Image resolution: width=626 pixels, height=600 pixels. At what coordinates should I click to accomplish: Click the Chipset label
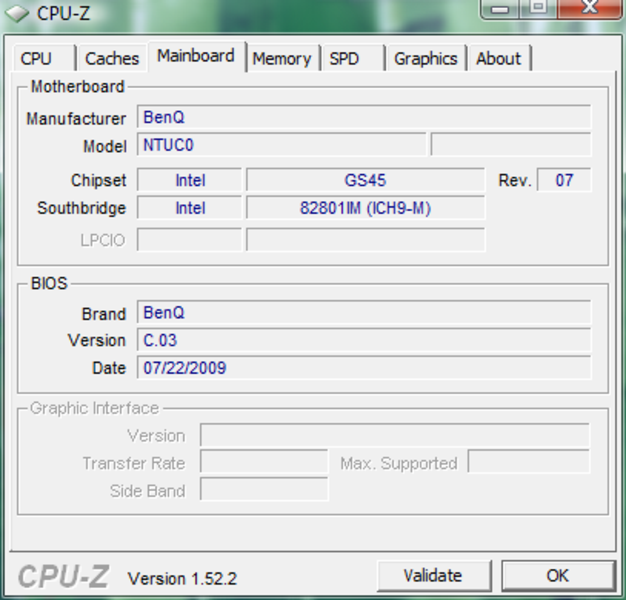[x=98, y=180]
